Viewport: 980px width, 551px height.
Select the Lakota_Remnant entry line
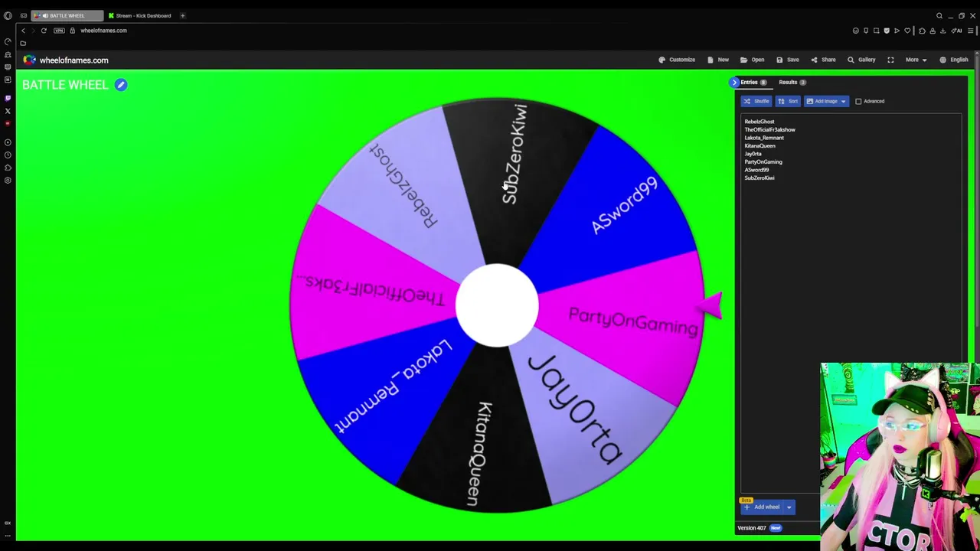(764, 138)
